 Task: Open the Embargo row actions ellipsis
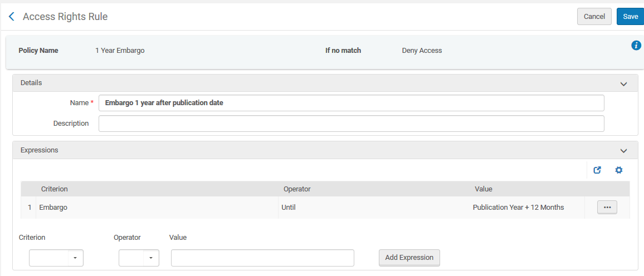pos(607,208)
